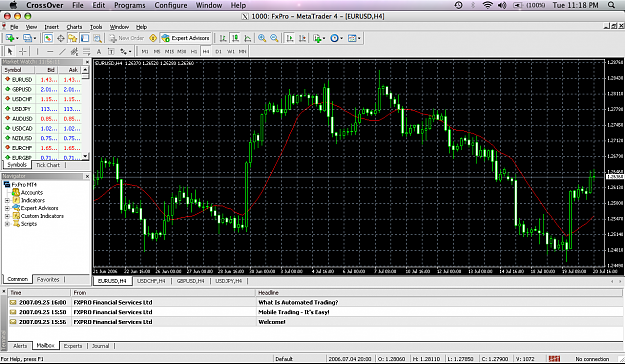Expand the Custom Indicators tree node
This screenshot has height=364, width=625.
(7, 216)
